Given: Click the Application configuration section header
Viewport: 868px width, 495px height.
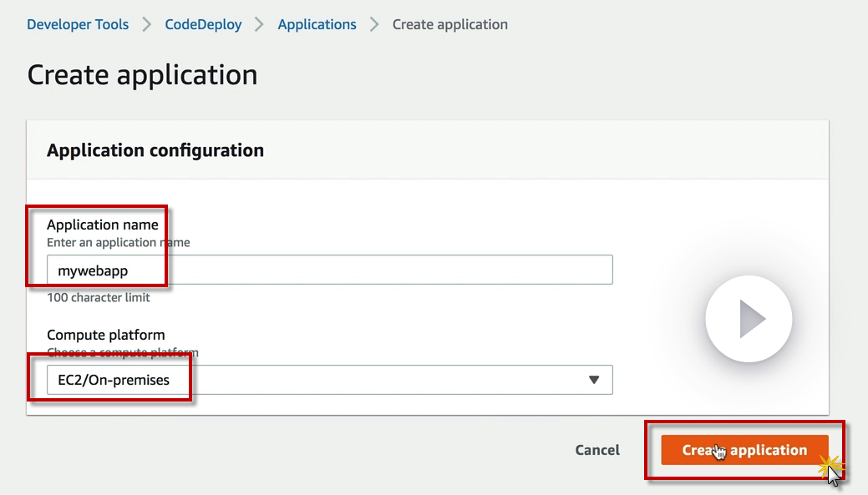Looking at the screenshot, I should point(155,150).
